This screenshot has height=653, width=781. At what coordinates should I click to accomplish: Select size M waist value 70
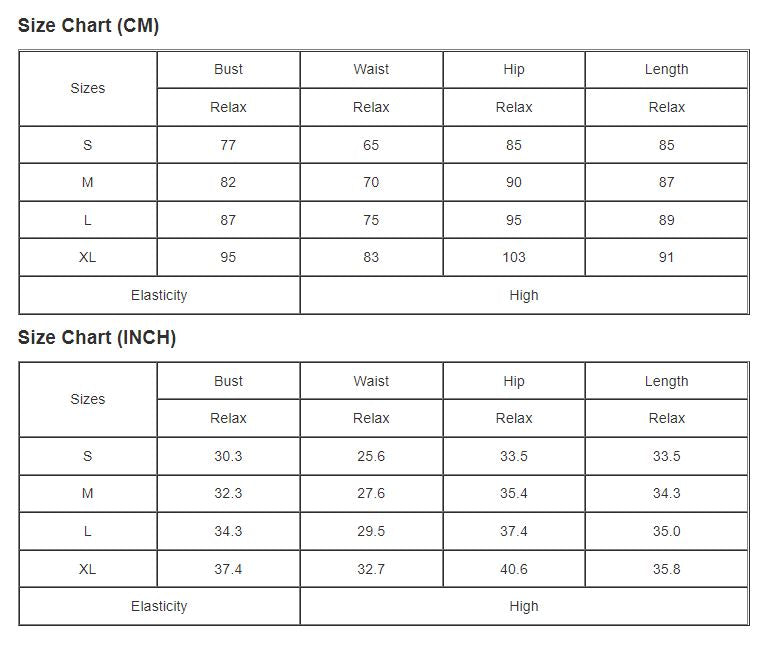tap(371, 182)
